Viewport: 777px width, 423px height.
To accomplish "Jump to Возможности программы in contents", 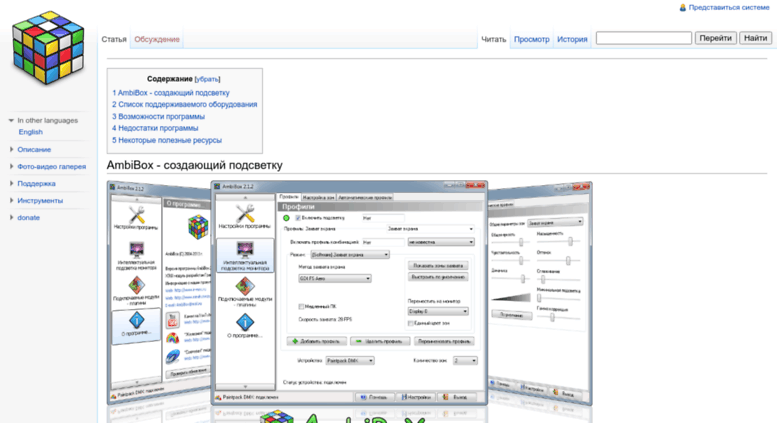I will 158,116.
